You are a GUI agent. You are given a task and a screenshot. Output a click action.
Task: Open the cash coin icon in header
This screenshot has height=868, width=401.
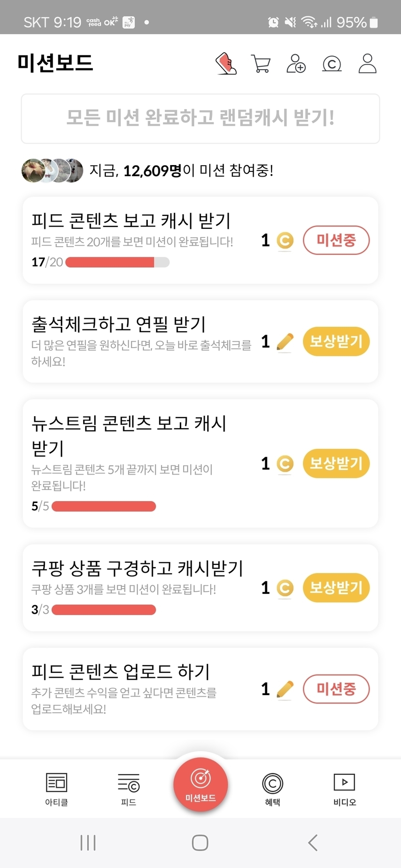pos(332,63)
